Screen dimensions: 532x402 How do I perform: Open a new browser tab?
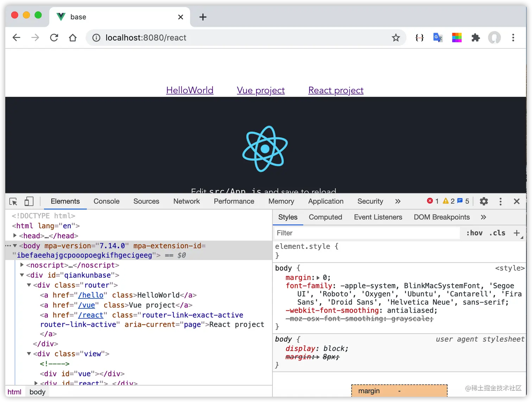point(203,17)
